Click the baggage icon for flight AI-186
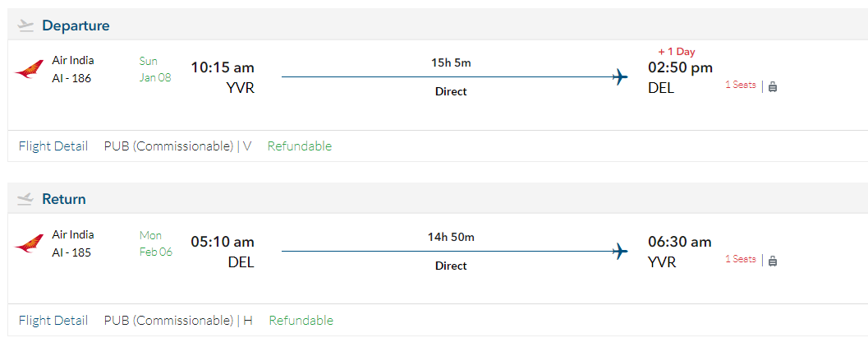This screenshot has height=347, width=868. 772,86
